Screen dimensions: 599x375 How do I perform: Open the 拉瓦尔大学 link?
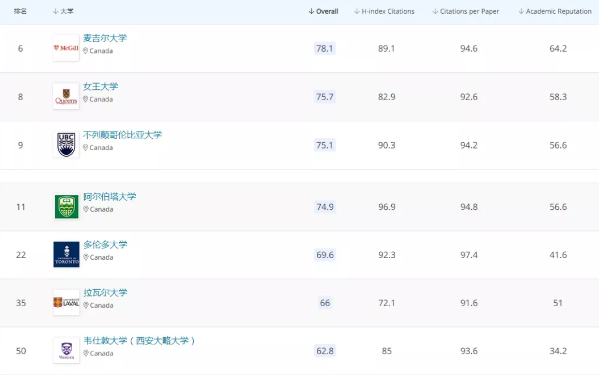[x=105, y=293]
